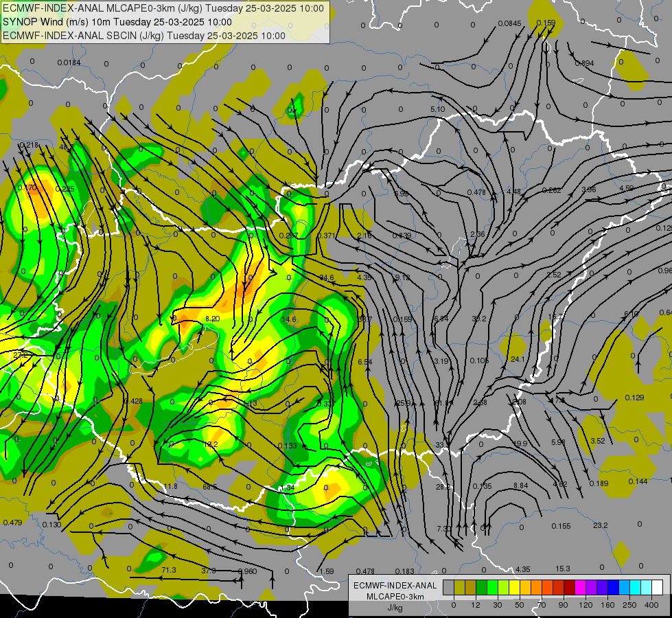Click the map value '0.371'
The image size is (672, 618).
click(327, 236)
